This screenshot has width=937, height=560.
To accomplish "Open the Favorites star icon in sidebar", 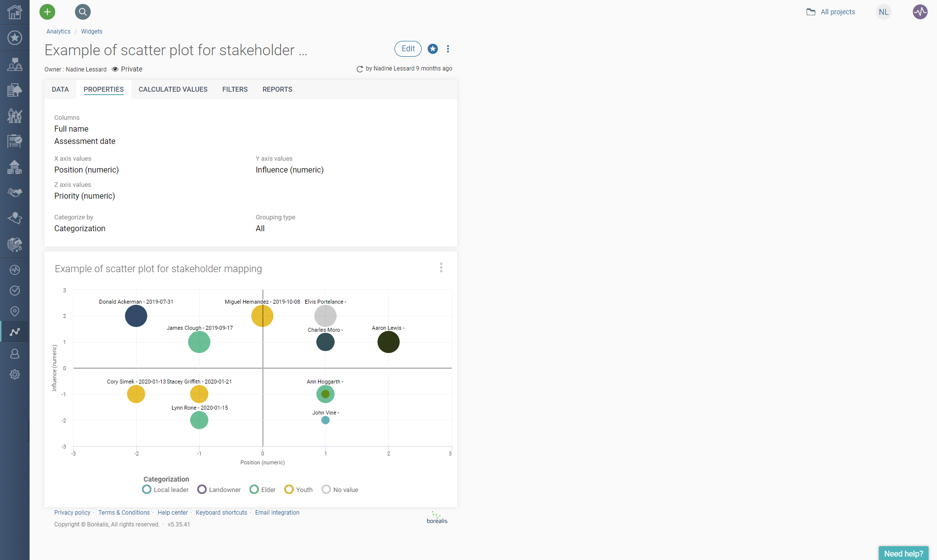I will tap(15, 37).
